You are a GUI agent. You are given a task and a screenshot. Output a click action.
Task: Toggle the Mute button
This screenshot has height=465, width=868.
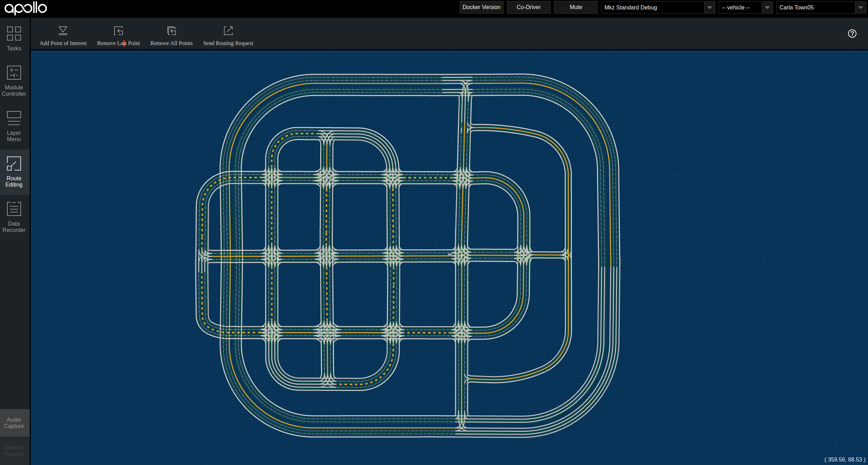(x=575, y=7)
